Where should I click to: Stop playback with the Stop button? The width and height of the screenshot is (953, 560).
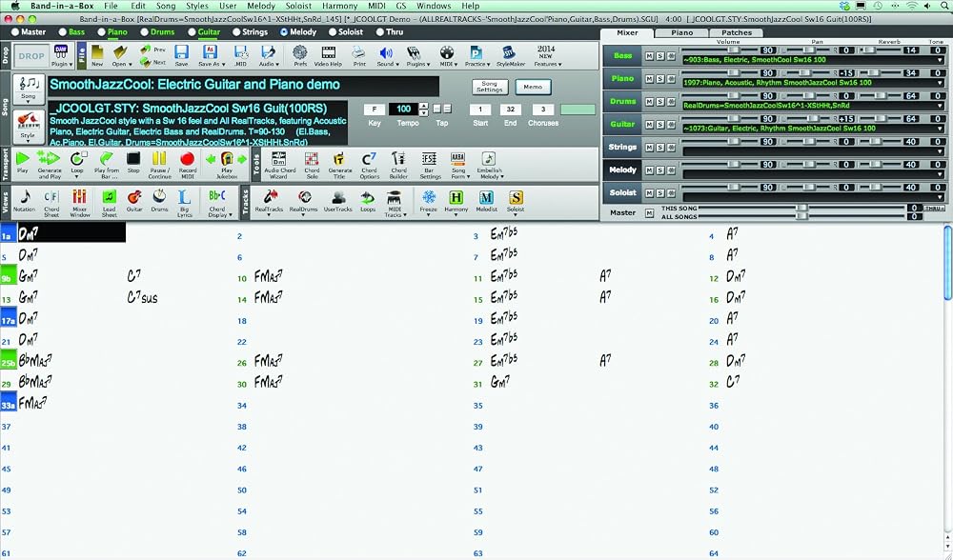[133, 162]
